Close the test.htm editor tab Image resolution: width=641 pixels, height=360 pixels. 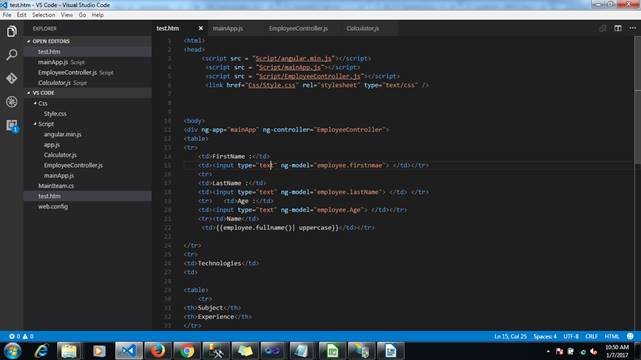coord(200,28)
